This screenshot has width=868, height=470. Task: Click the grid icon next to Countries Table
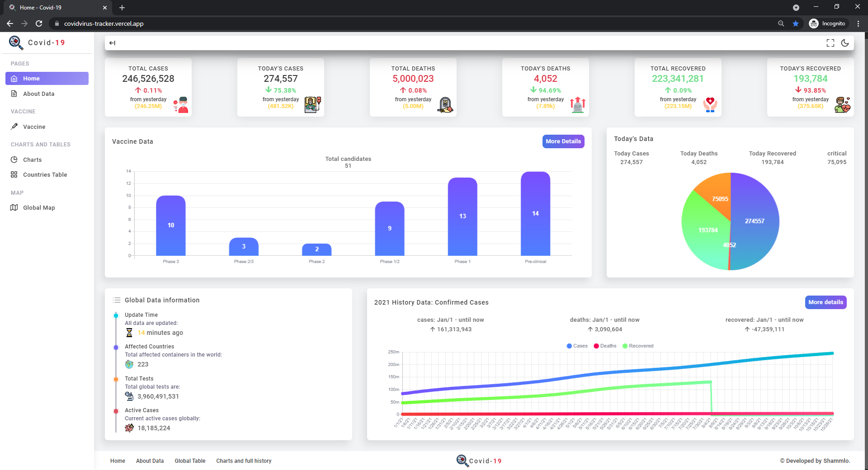point(14,174)
